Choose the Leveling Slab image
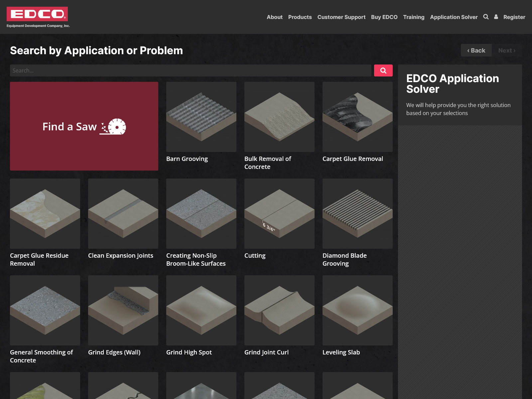Screen dimensions: 532x399 click(x=357, y=311)
